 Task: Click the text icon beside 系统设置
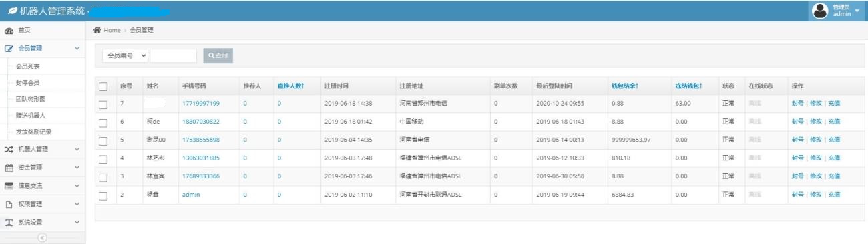point(9,222)
